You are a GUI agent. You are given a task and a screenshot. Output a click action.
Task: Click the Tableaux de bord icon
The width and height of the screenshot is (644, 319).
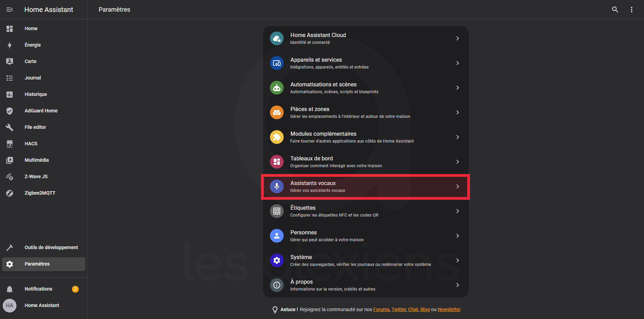[277, 162]
